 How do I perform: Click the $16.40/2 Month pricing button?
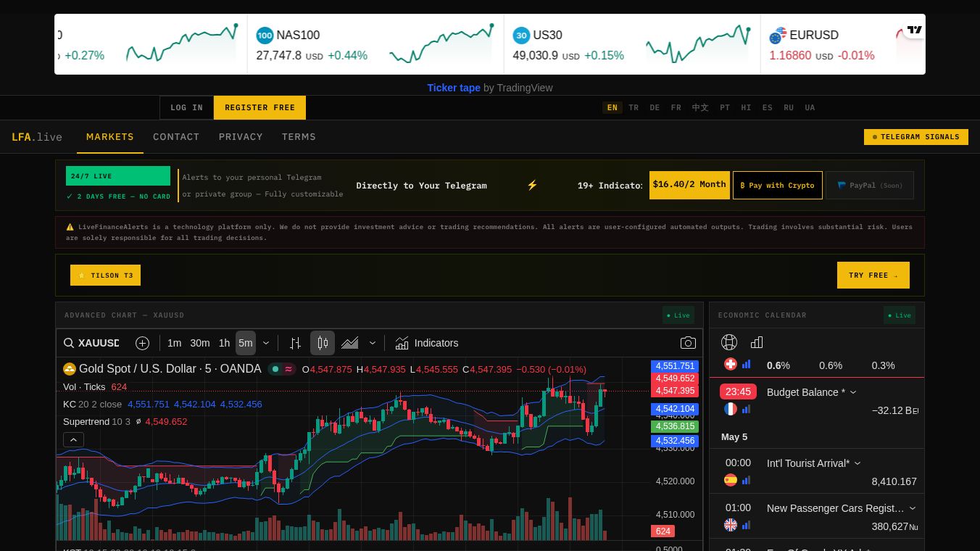(689, 185)
